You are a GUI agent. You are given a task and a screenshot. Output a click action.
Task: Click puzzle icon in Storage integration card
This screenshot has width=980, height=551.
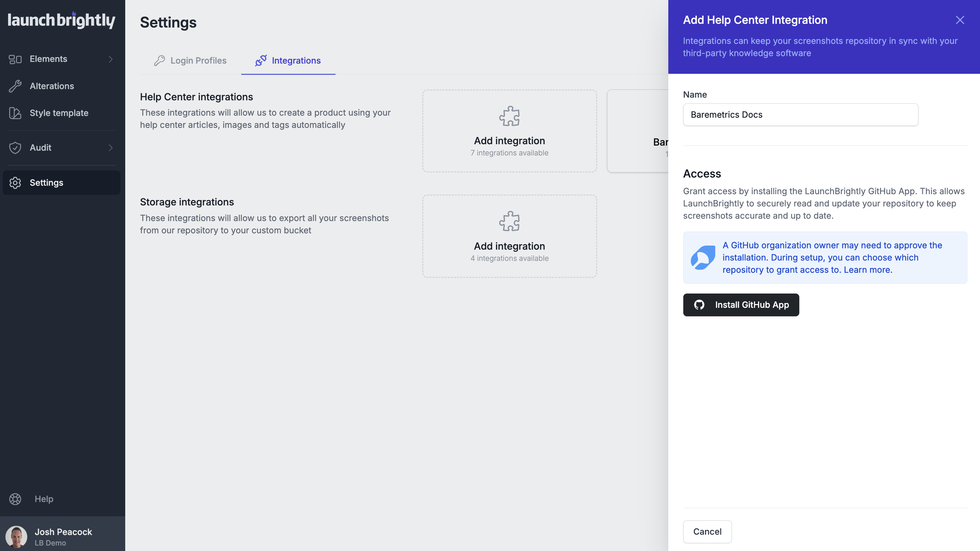509,221
